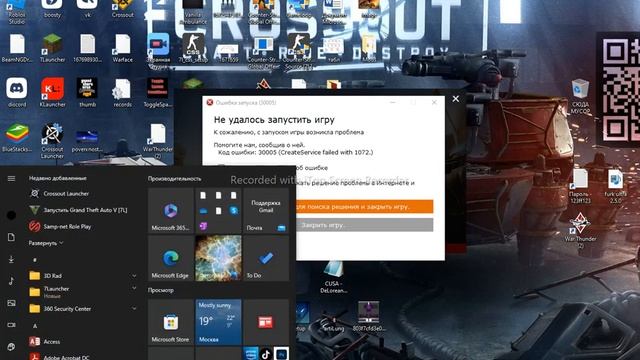Open the discord desktop shortcut

(x=17, y=92)
